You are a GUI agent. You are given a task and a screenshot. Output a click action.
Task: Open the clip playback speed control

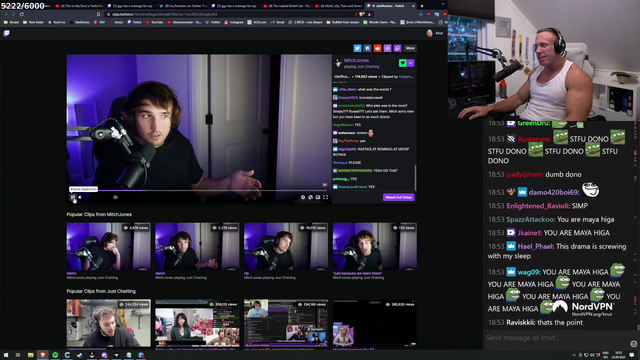[311, 197]
